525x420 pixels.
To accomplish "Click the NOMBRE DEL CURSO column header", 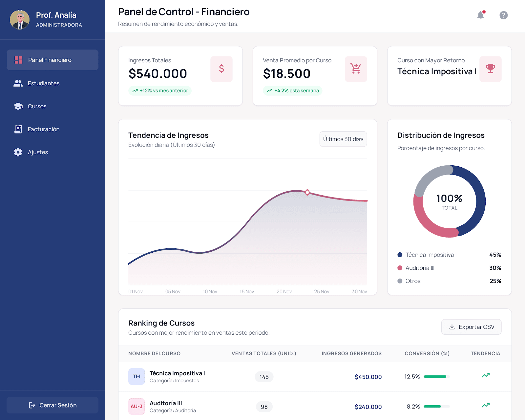I will [154, 353].
